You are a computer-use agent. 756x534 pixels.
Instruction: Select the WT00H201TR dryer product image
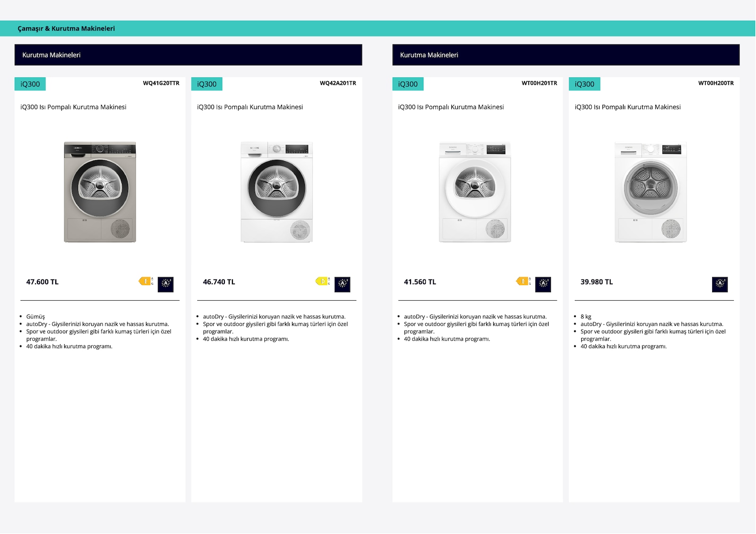point(475,192)
